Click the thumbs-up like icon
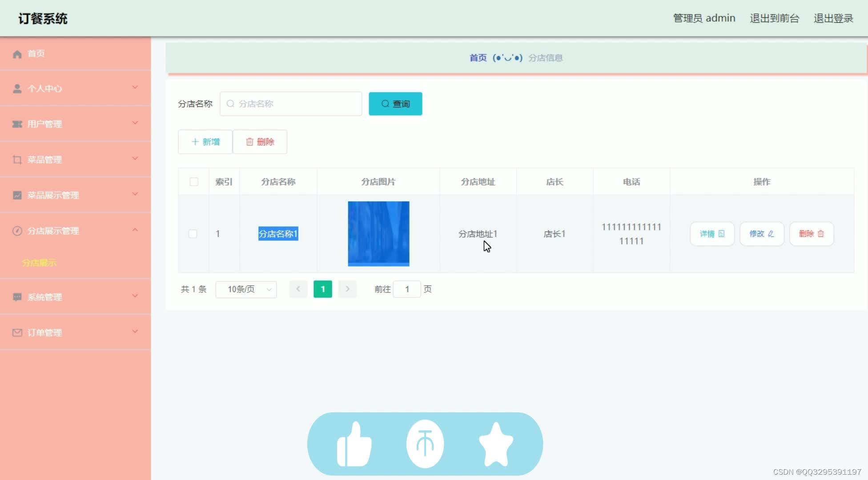 (x=354, y=444)
